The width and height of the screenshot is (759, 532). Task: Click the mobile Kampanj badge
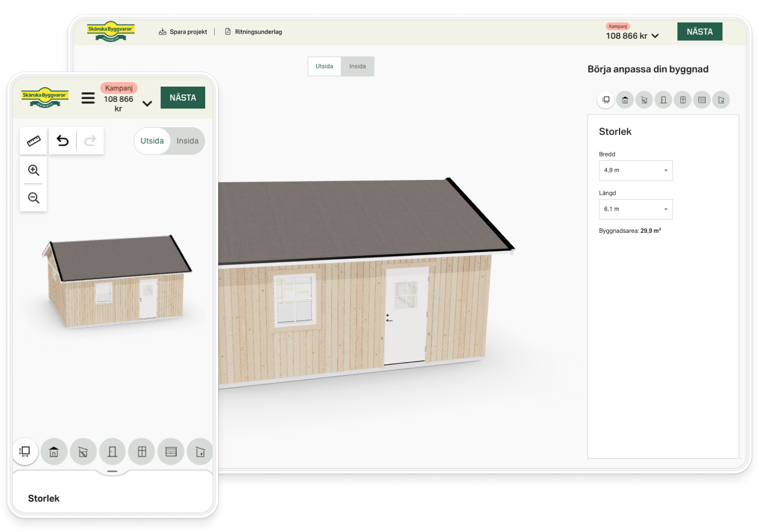tap(119, 88)
